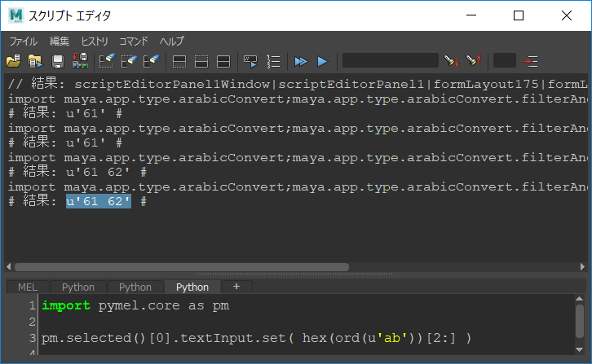The width and height of the screenshot is (592, 364).
Task: Switch to the first Python tab
Action: pyautogui.click(x=78, y=287)
